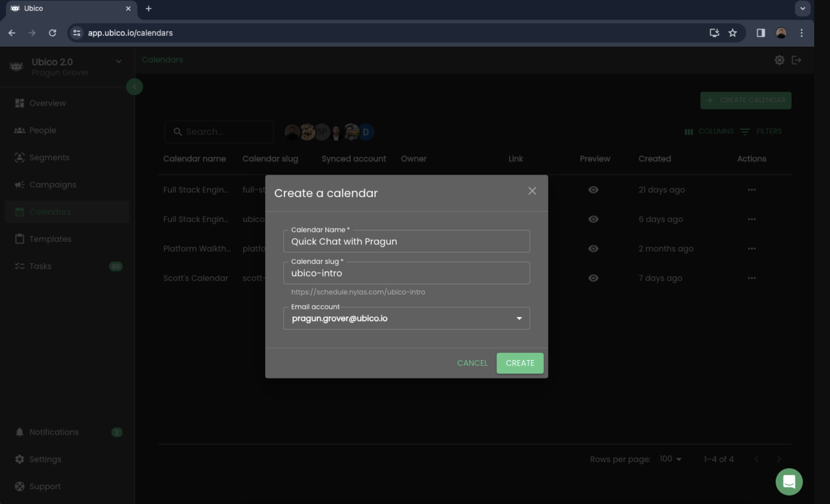Click the Notifications bell icon
830x504 pixels.
[x=20, y=432]
